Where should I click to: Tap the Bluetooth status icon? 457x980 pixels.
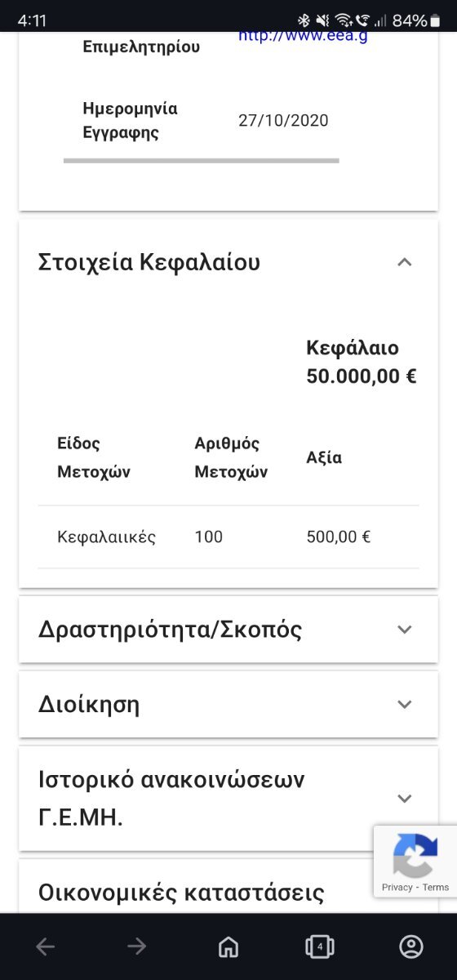point(303,20)
